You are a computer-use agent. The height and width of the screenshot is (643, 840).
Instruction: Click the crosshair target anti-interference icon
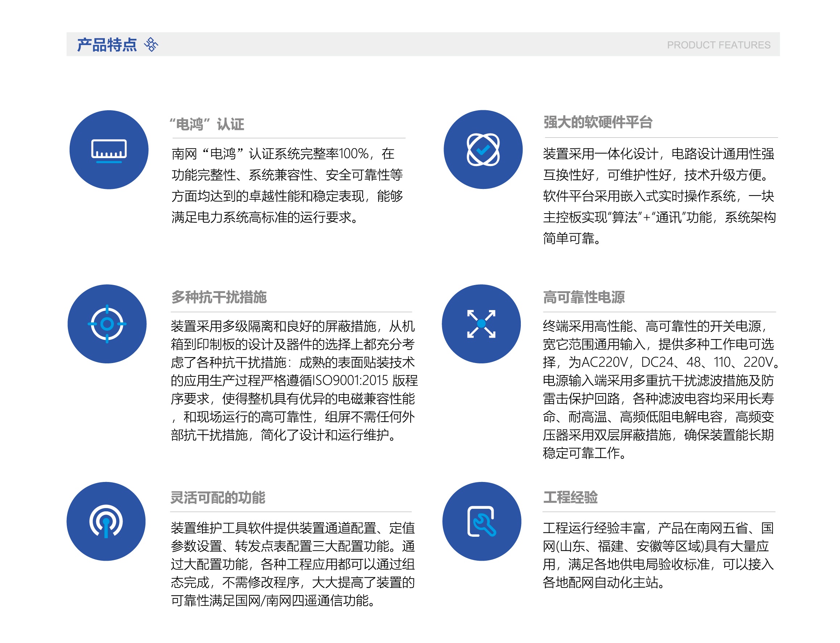coord(107,324)
